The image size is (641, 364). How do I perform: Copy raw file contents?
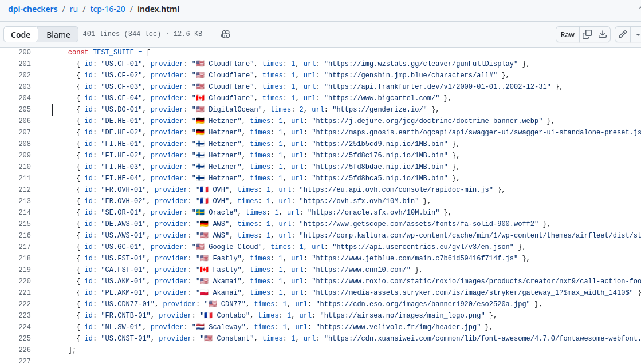coord(587,34)
